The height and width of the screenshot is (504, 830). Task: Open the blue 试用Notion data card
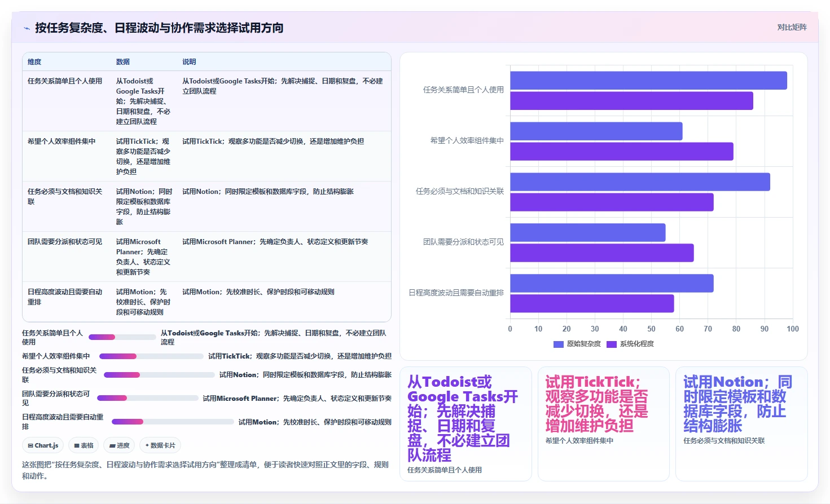click(741, 424)
